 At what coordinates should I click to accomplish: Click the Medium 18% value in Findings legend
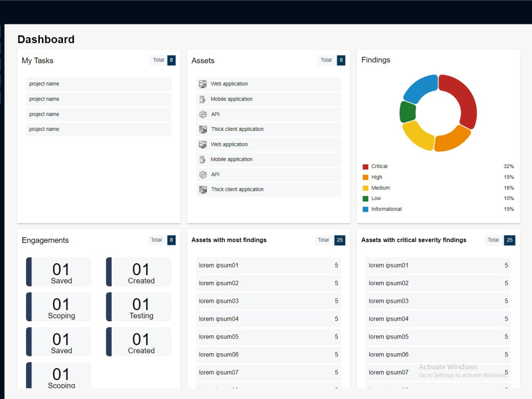click(509, 188)
